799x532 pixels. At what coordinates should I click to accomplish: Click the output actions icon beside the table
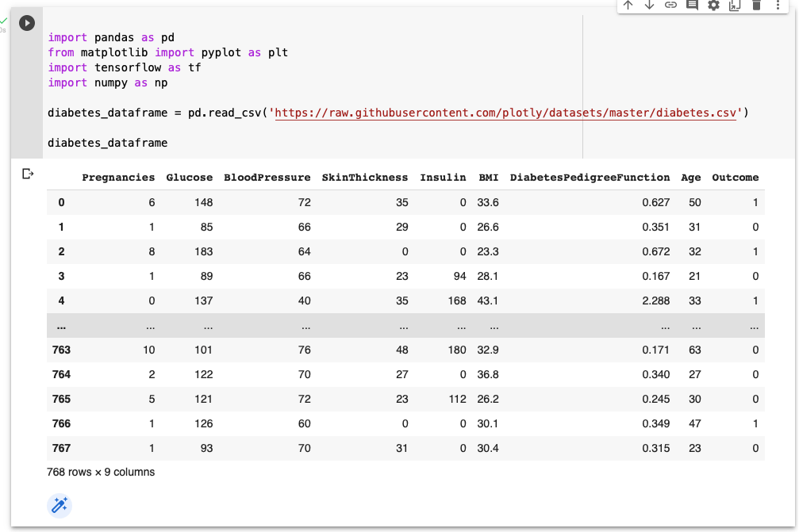(28, 174)
